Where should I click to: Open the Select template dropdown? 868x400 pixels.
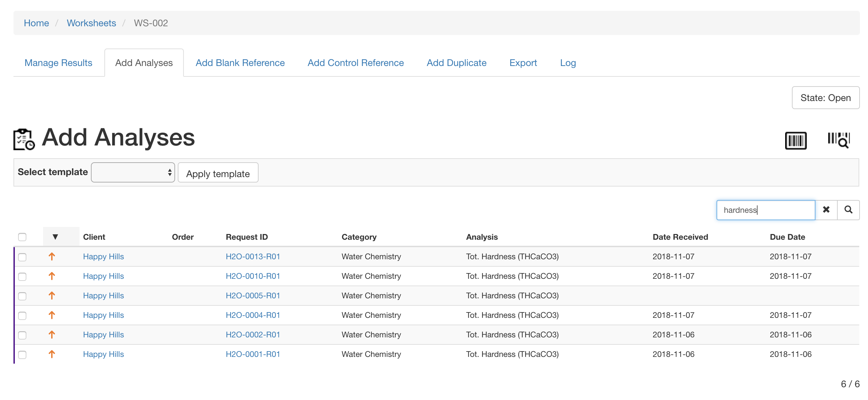[x=133, y=172]
